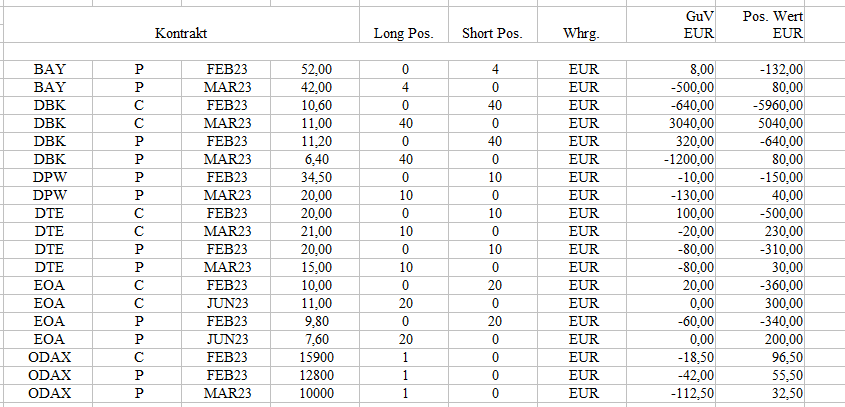This screenshot has height=407, width=845.
Task: Click the Kontrakt column header
Action: (181, 34)
